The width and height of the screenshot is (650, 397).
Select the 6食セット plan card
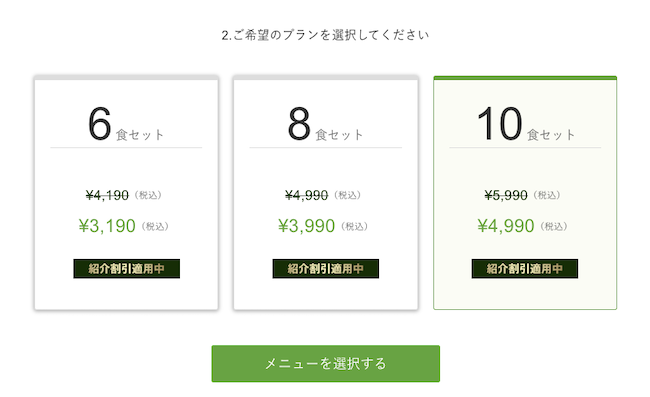pos(126,193)
